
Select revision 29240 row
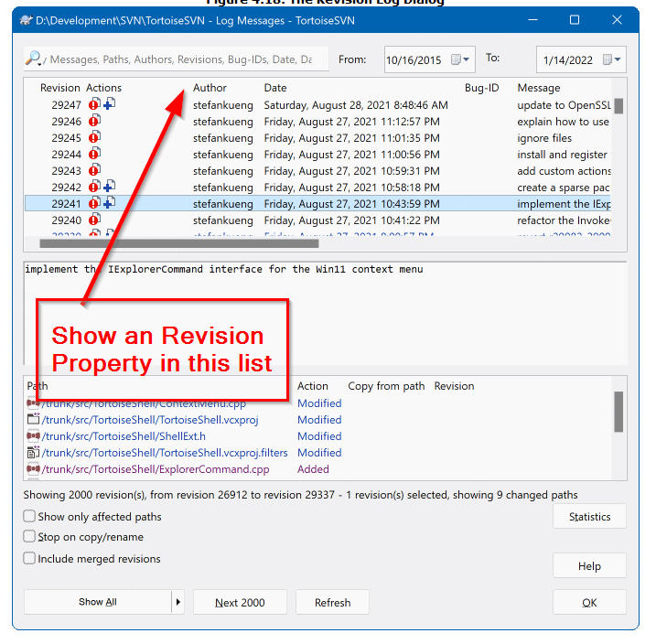coord(318,220)
